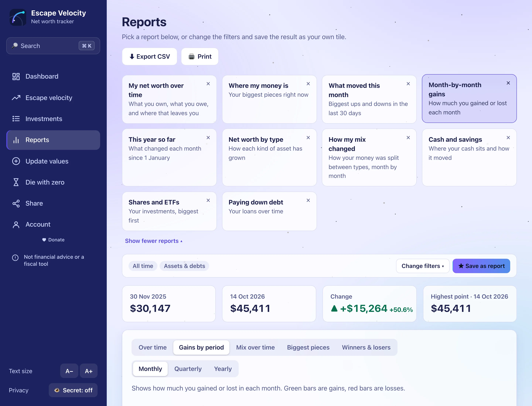Switch to the Mix over time tab

[x=255, y=347]
